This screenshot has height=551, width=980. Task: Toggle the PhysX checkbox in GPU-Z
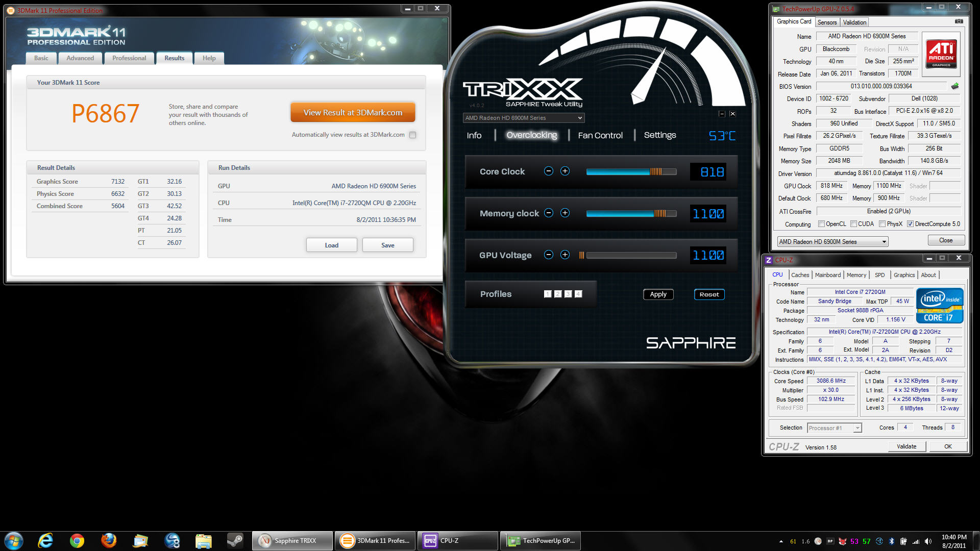pyautogui.click(x=882, y=224)
